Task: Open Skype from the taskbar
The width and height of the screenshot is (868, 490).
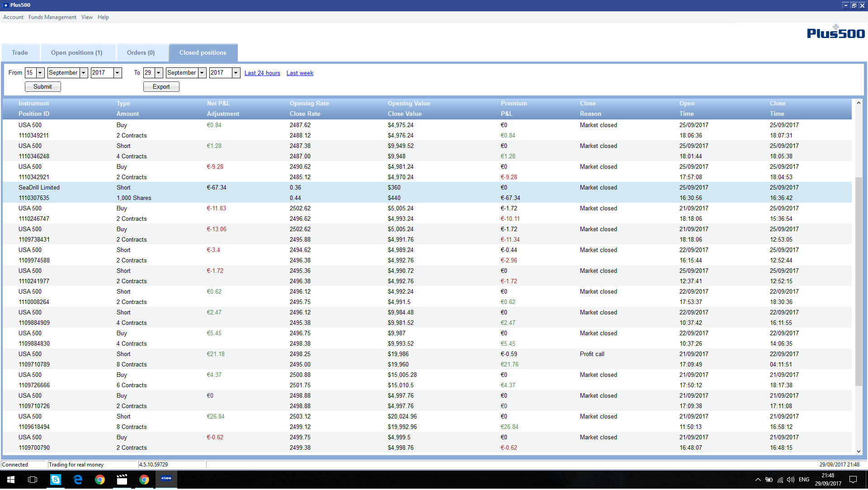Action: coord(55,480)
